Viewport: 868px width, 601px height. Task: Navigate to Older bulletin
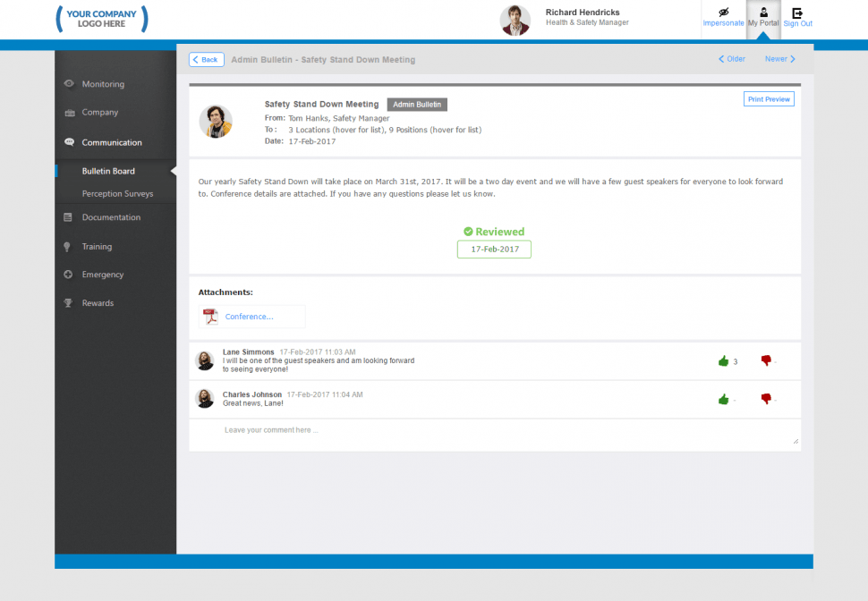(x=732, y=59)
